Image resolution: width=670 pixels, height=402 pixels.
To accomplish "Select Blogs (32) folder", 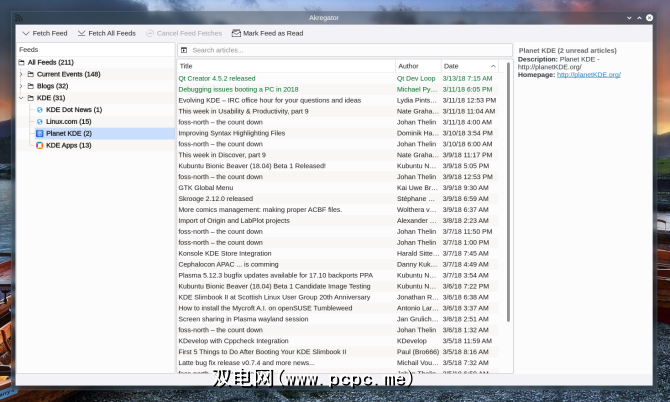I will coord(52,86).
